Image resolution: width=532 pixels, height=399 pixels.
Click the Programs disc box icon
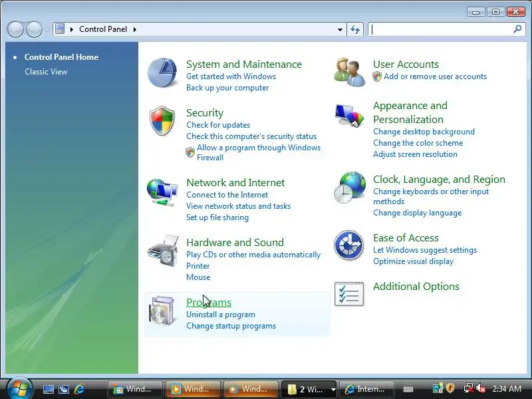tap(162, 311)
